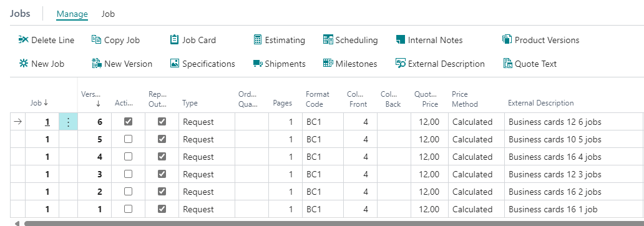The height and width of the screenshot is (226, 644).
Task: Enable the Active checkbox for version 4
Action: click(128, 157)
